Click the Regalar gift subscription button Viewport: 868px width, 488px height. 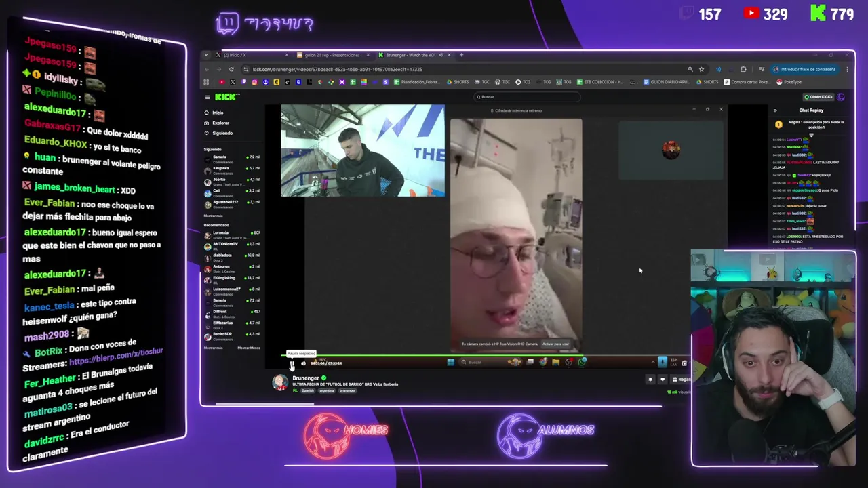pos(681,380)
